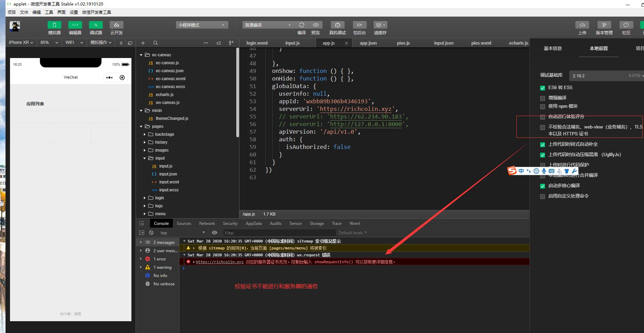Add a new file with the plus icon
The width and height of the screenshot is (644, 333).
143,43
